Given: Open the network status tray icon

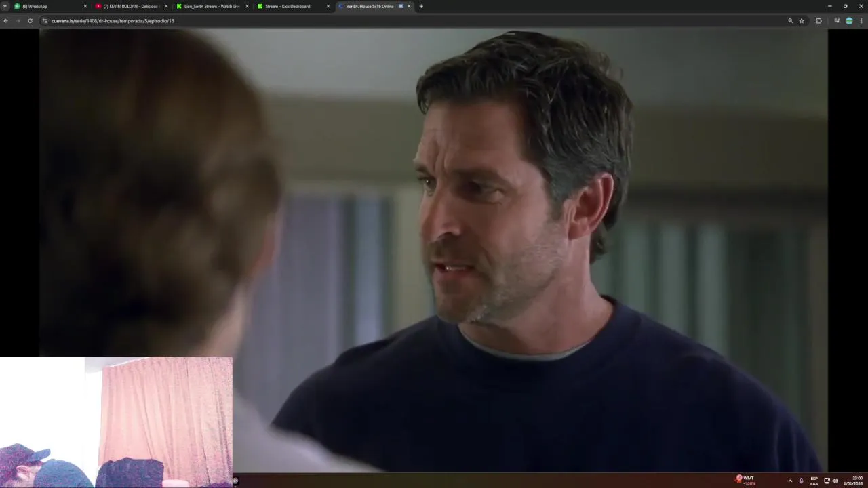Looking at the screenshot, I should click(x=827, y=481).
